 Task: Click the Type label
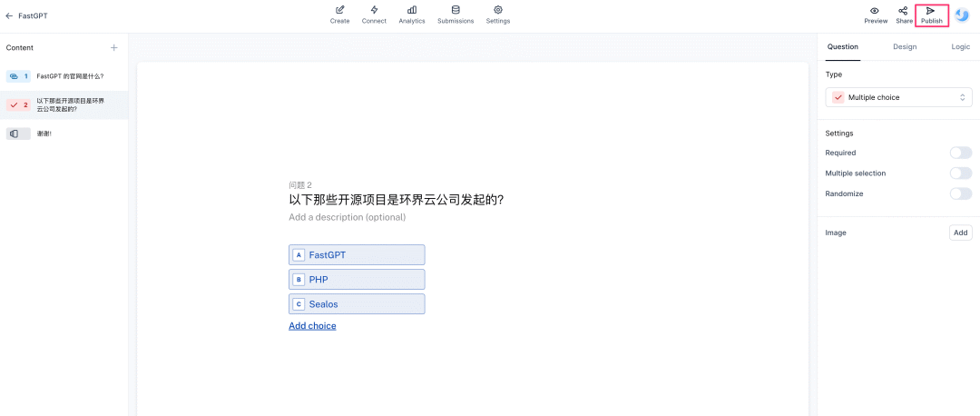click(834, 74)
